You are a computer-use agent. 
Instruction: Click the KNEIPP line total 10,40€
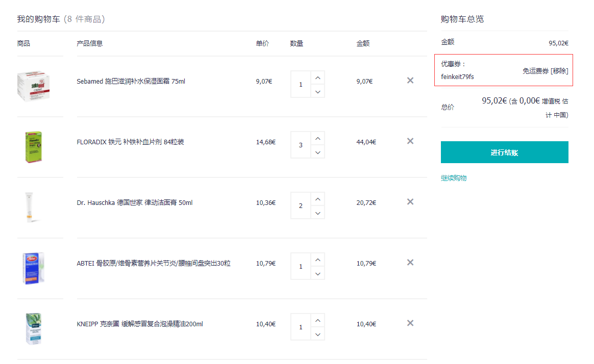point(366,324)
